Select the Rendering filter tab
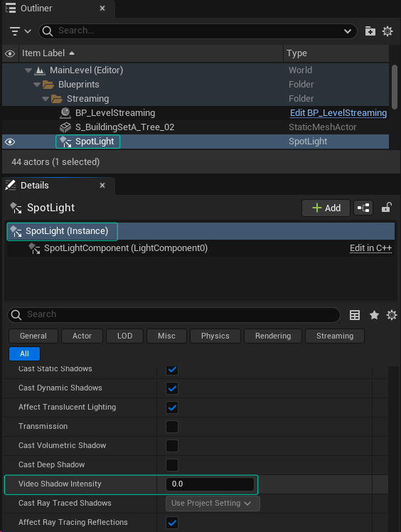This screenshot has width=401, height=532. [273, 336]
